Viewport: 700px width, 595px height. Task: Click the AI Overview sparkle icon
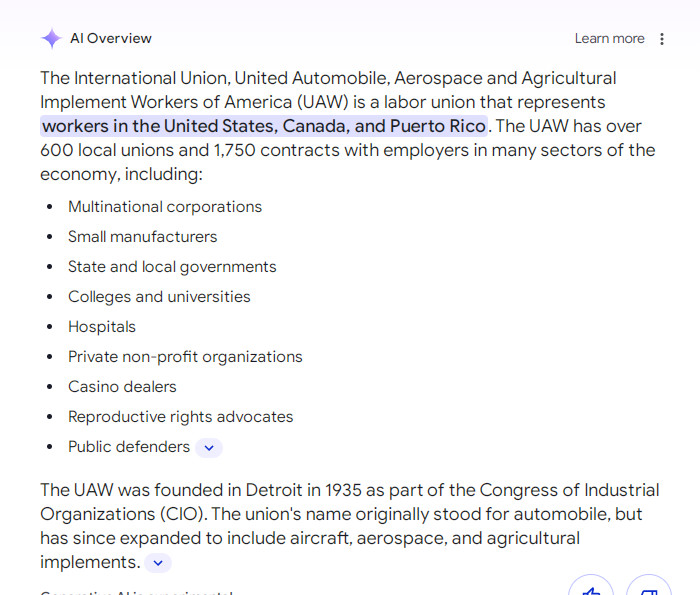tap(51, 39)
